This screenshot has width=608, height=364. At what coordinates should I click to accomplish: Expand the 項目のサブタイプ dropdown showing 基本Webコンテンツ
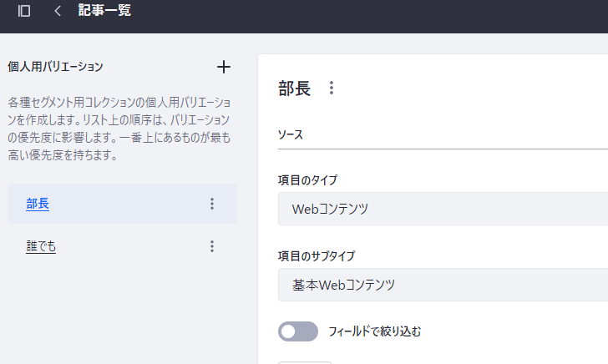click(x=443, y=285)
